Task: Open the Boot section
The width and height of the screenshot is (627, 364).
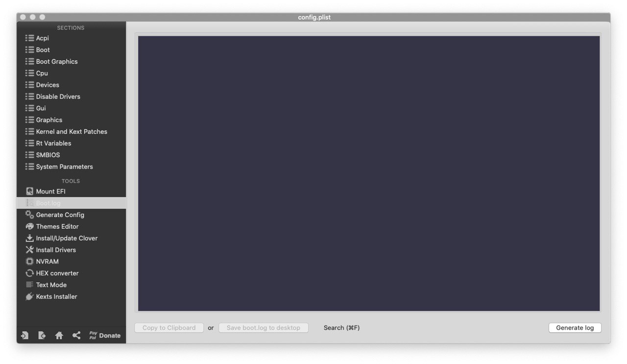Action: click(71, 50)
